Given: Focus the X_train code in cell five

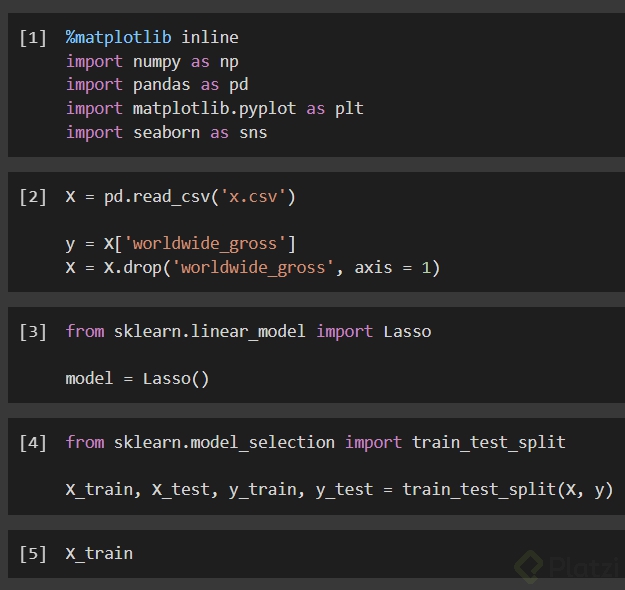Looking at the screenshot, I should 99,553.
